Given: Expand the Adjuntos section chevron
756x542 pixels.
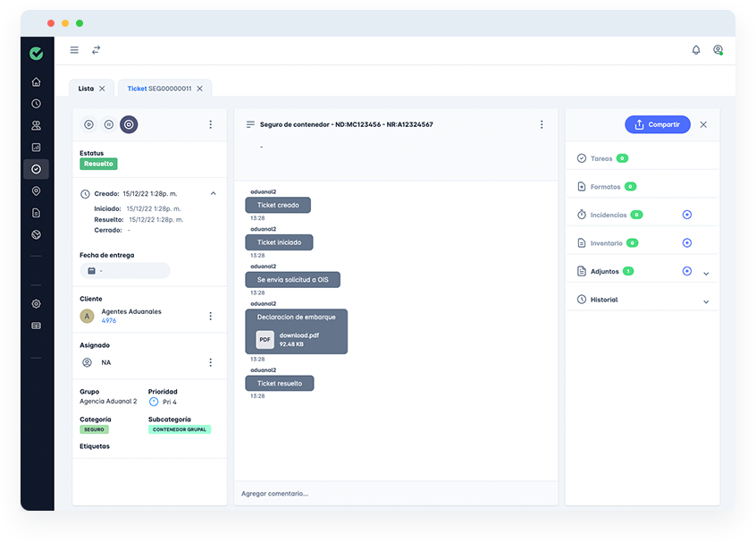Looking at the screenshot, I should tap(706, 274).
